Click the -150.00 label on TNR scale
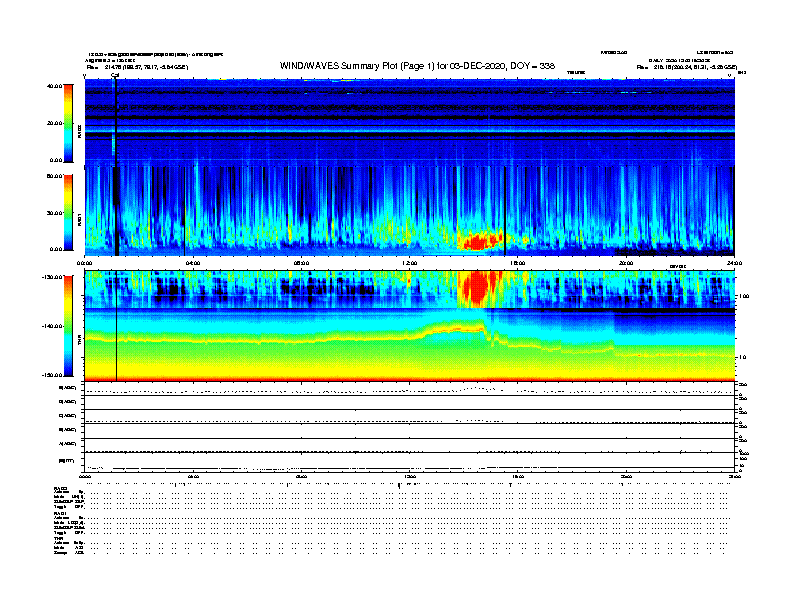The height and width of the screenshot is (612, 792). pyautogui.click(x=52, y=375)
